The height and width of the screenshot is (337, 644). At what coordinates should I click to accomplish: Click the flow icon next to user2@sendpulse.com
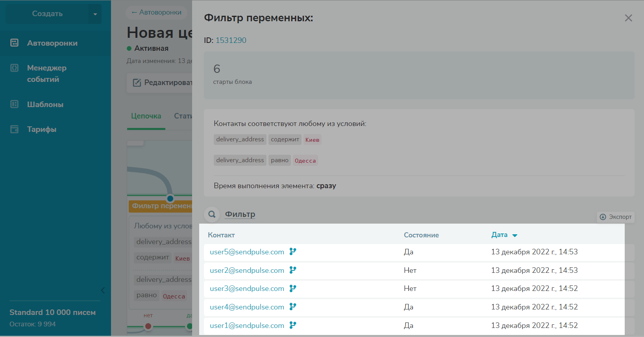tap(293, 270)
